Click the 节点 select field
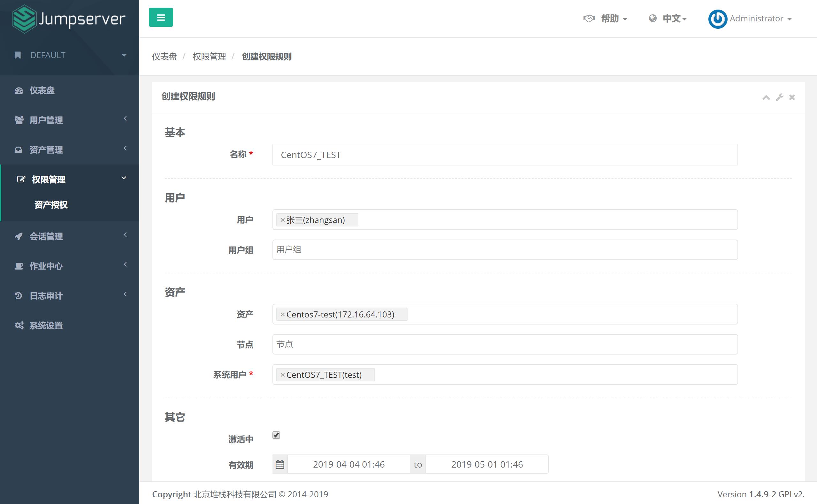Viewport: 817px width, 504px height. click(x=505, y=344)
